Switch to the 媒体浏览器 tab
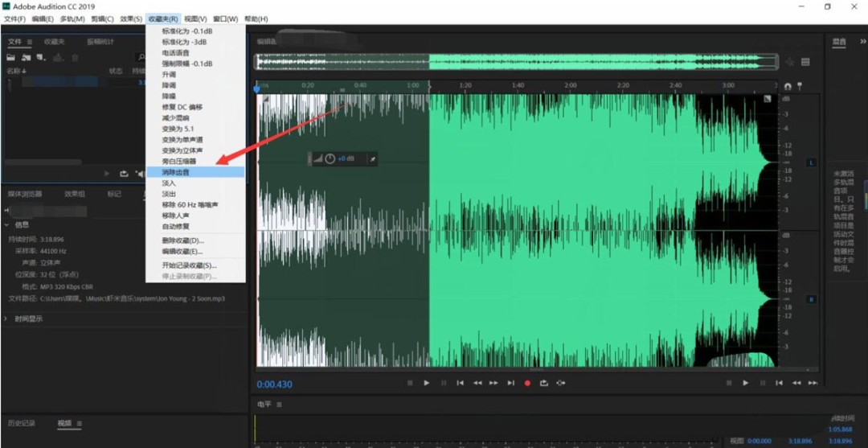 pos(25,194)
